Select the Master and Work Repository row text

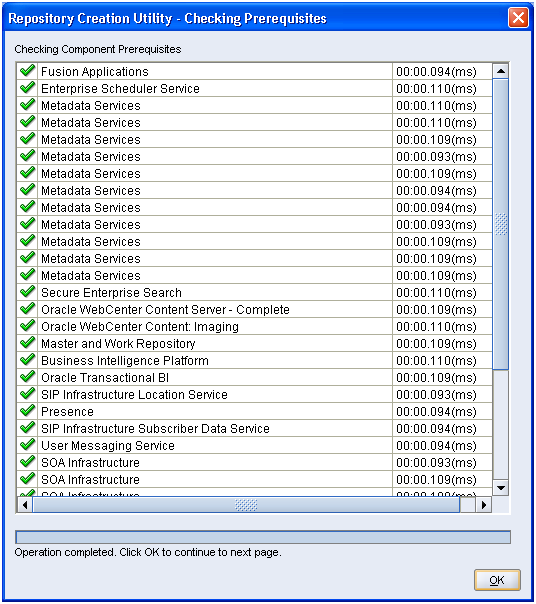[118, 344]
